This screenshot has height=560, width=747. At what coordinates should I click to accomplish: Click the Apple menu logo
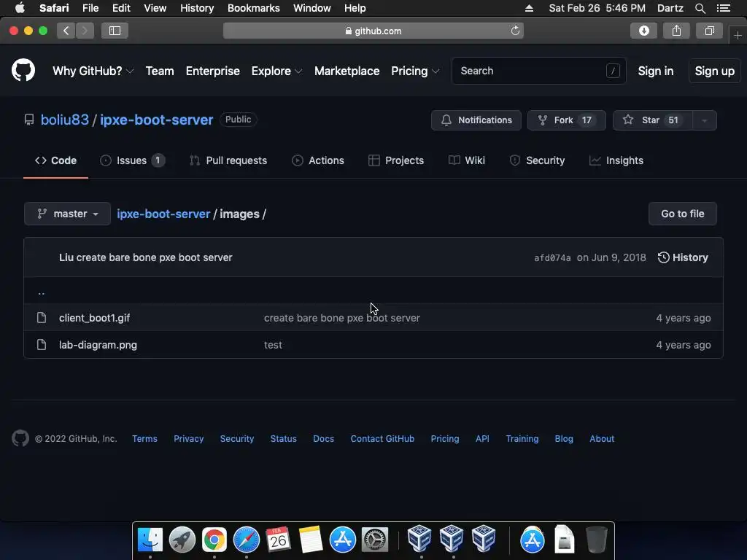[20, 7]
